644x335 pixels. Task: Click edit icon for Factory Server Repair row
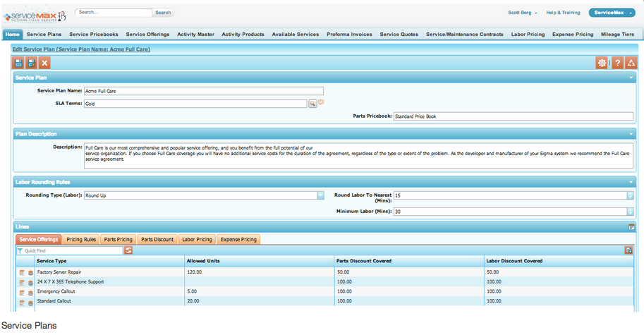tap(22, 273)
